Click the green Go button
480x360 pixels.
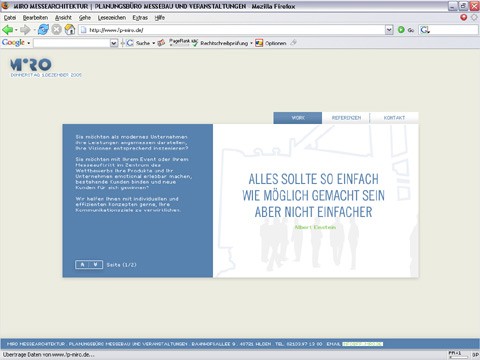pyautogui.click(x=406, y=30)
